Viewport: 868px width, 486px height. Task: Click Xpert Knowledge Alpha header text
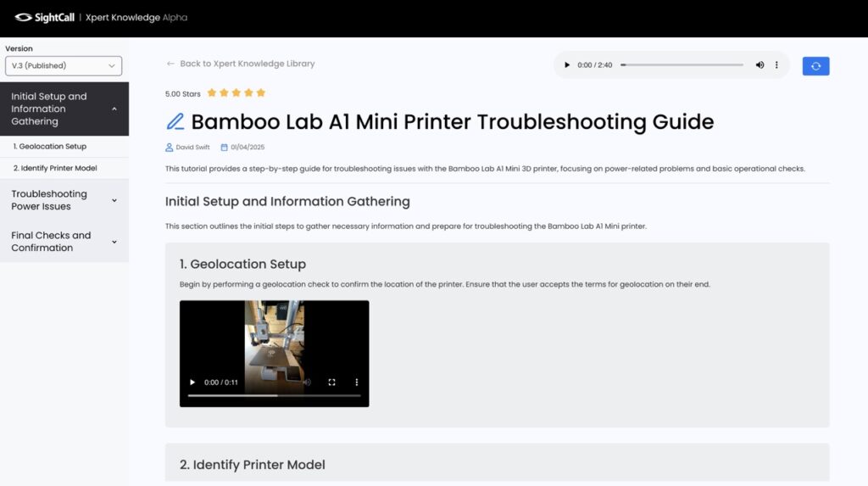click(x=136, y=18)
